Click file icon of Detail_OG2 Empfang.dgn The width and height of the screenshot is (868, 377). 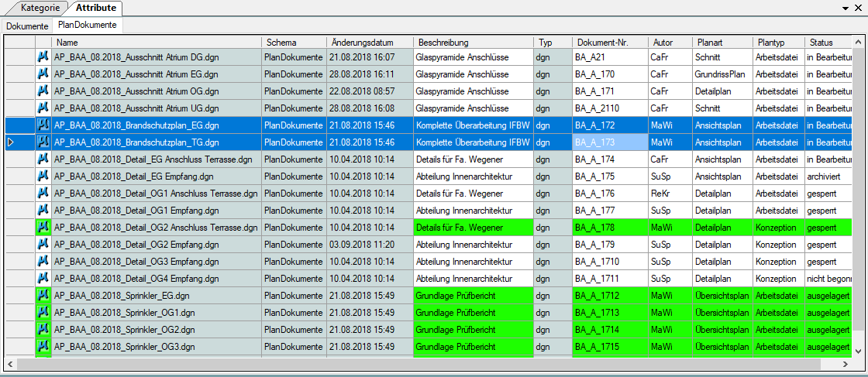[x=43, y=245]
